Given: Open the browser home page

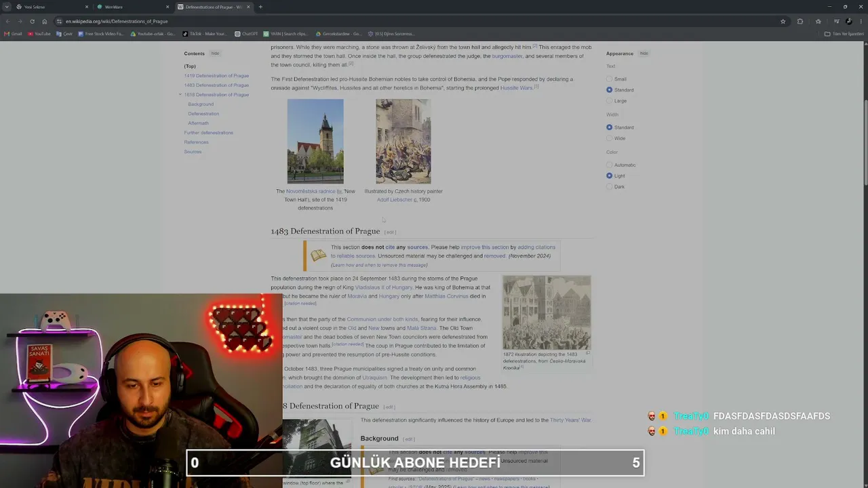Looking at the screenshot, I should pos(45,21).
